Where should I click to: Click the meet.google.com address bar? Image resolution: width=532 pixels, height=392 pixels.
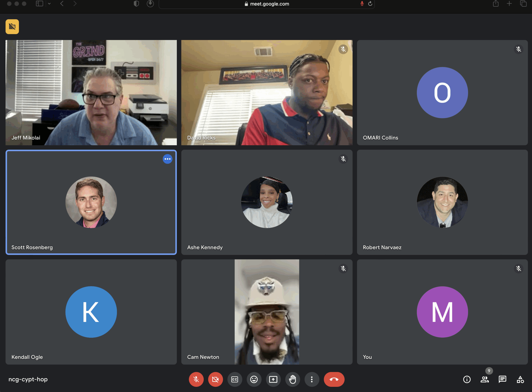[x=270, y=4]
